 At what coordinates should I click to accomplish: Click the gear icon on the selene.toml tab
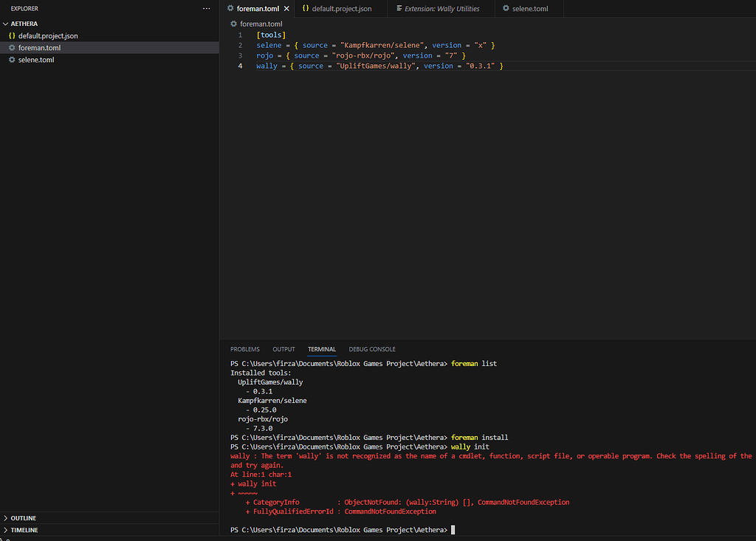point(506,9)
